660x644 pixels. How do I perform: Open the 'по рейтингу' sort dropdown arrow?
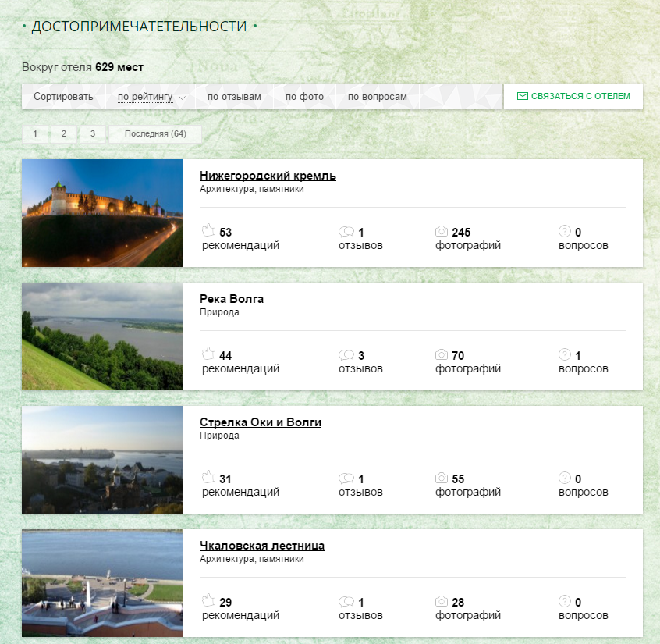point(182,98)
